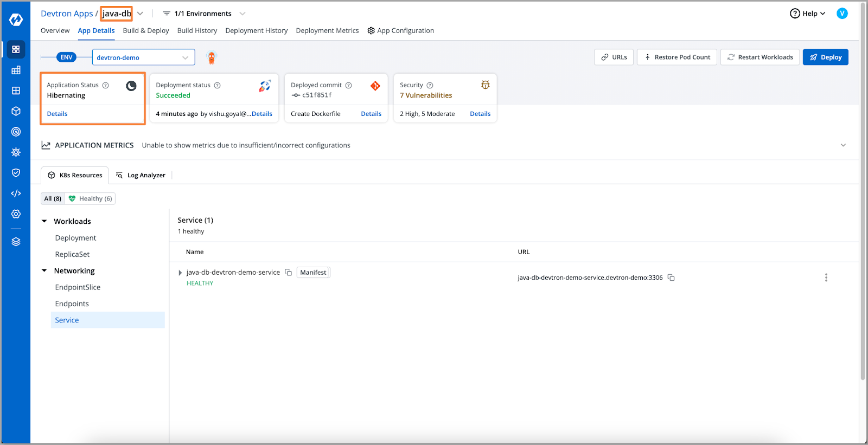Expand the java-db-devtron-demo-service row
Screen dimensions: 868x445
(x=180, y=273)
